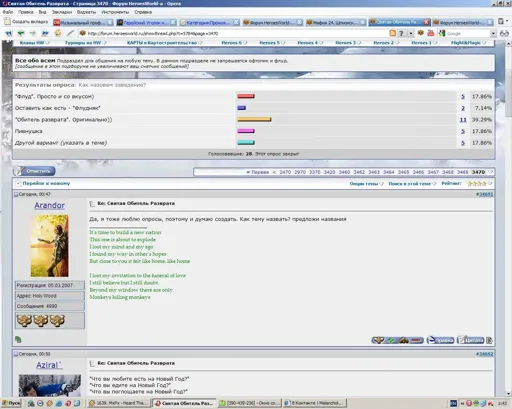Viewport: 512px width, 409px height.
Task: Click the RSS feed icon in the address bar
Action: click(392, 33)
